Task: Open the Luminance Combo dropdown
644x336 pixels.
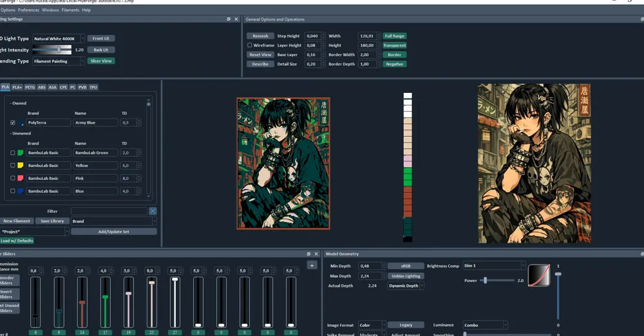Action: coord(485,325)
